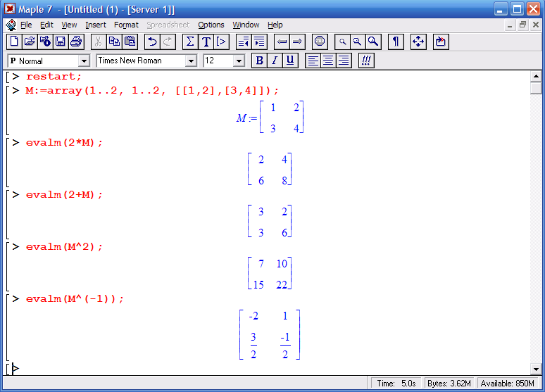
Task: Open the Format menu
Action: [126, 25]
